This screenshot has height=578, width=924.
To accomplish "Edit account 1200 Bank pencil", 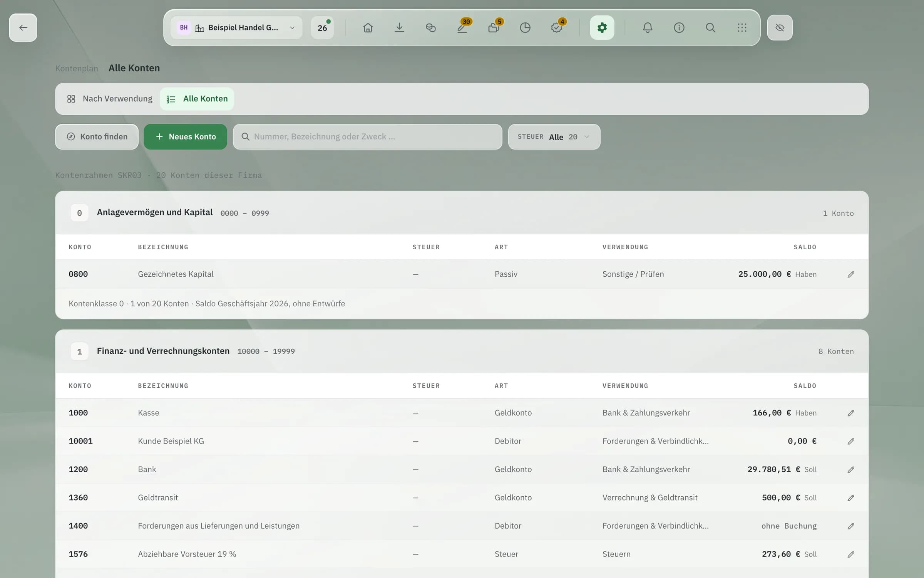I will (851, 469).
